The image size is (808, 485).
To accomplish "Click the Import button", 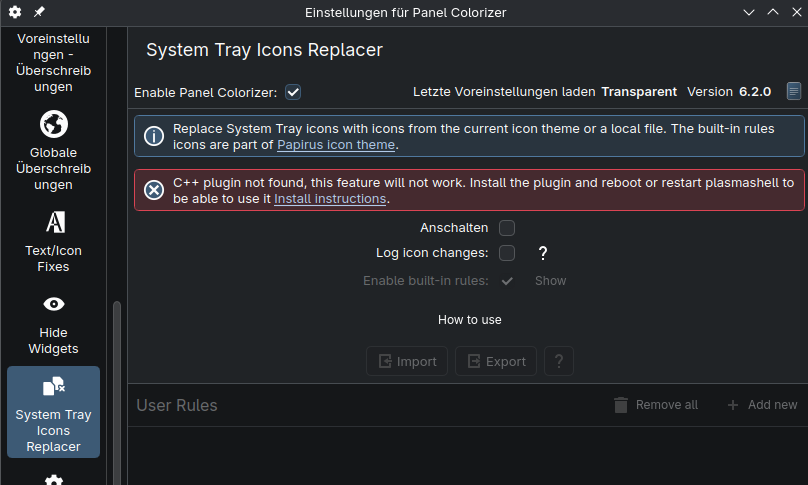I will pos(407,361).
